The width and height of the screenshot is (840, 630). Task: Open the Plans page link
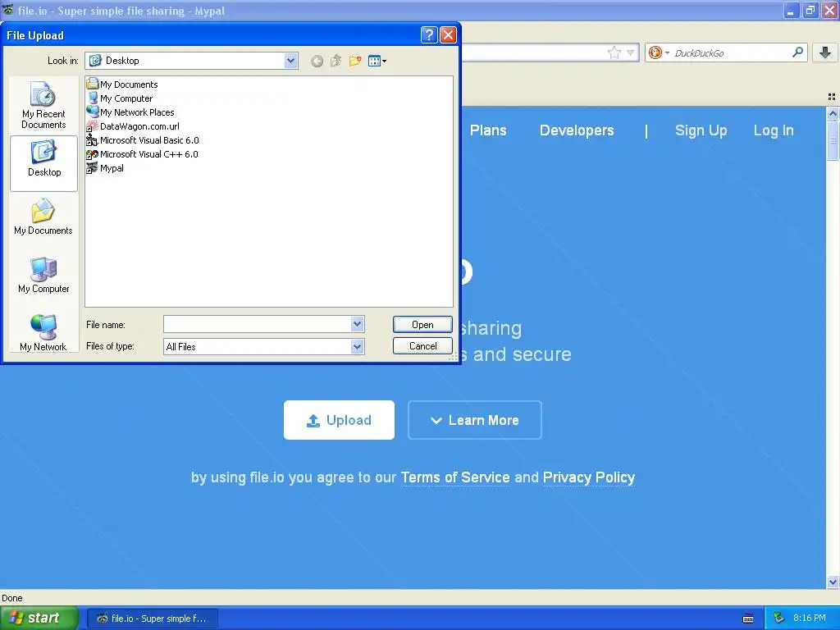(488, 130)
